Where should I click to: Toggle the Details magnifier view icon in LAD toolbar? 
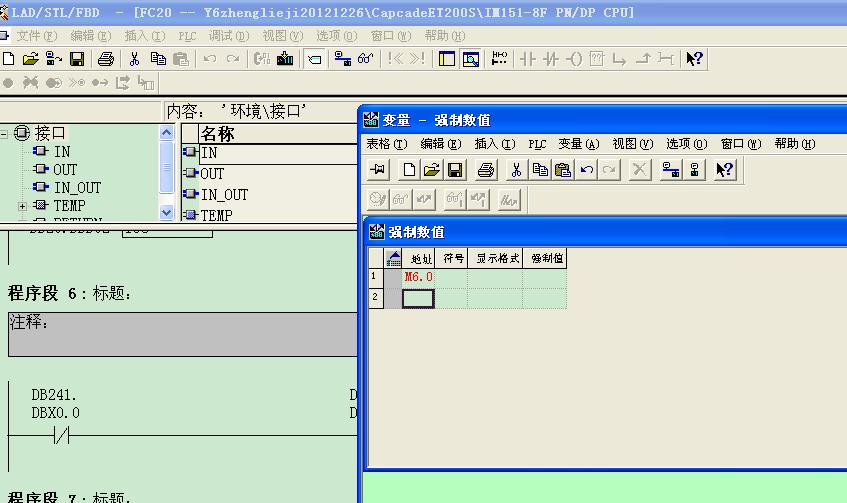tap(470, 59)
